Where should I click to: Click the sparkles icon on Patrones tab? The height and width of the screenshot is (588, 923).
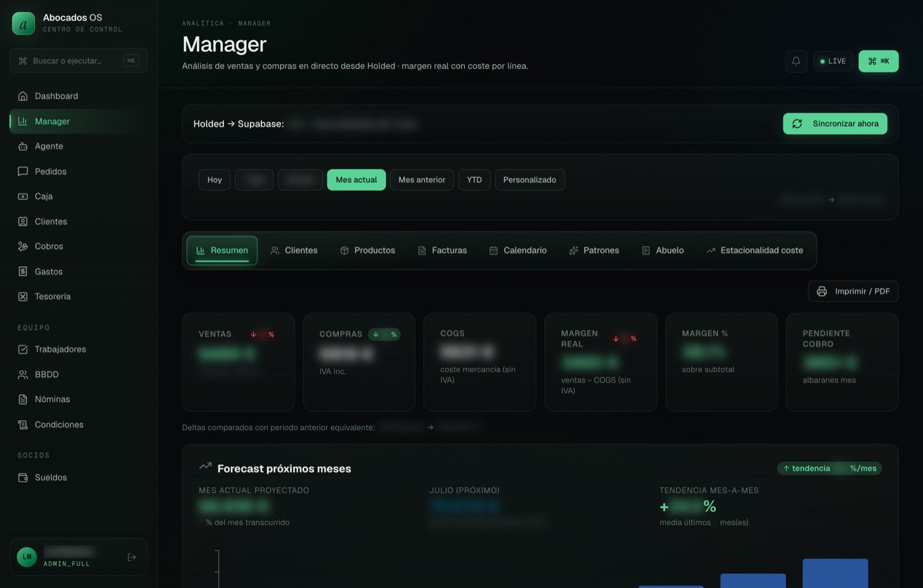(x=573, y=250)
